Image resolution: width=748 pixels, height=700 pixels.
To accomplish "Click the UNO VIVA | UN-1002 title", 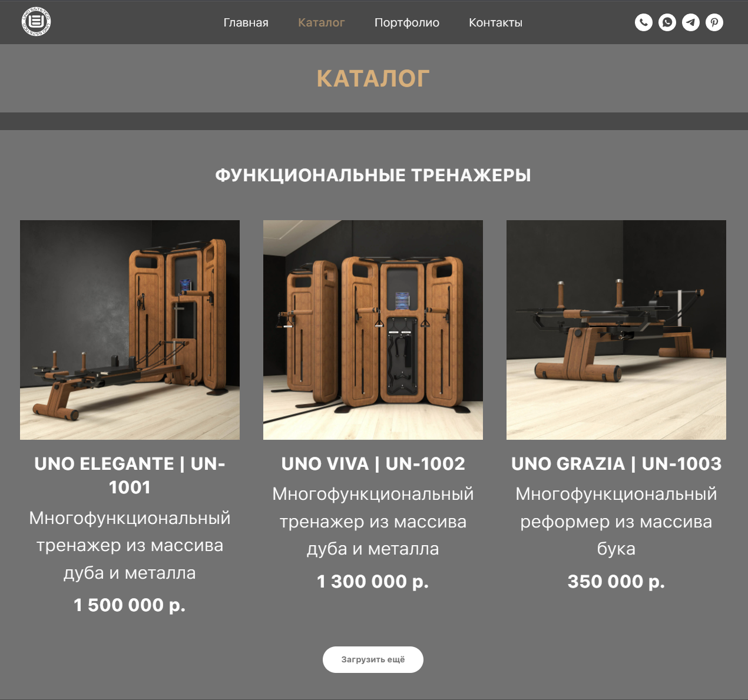I will pos(373,464).
